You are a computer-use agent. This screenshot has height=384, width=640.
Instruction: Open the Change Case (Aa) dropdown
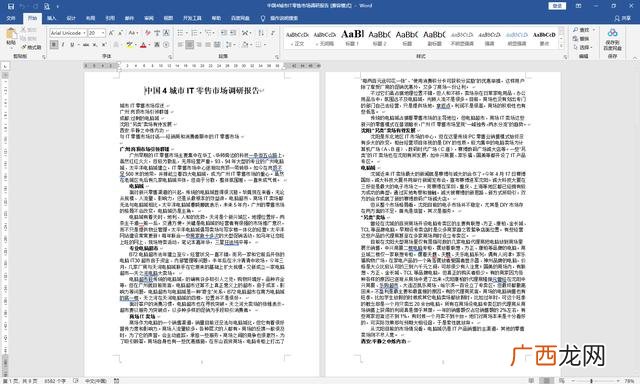pos(133,33)
